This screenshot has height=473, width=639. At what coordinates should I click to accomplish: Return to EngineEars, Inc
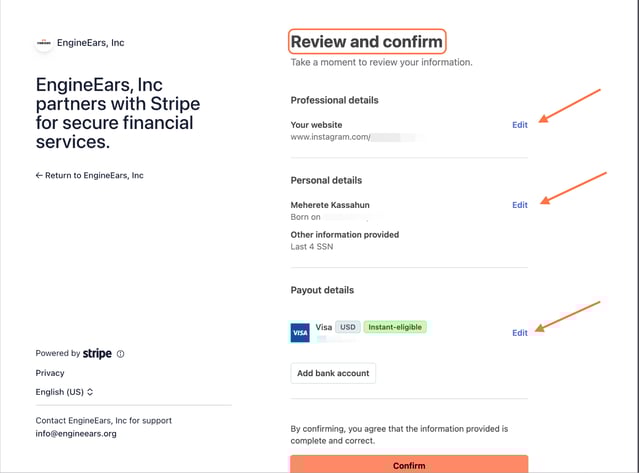(90, 175)
